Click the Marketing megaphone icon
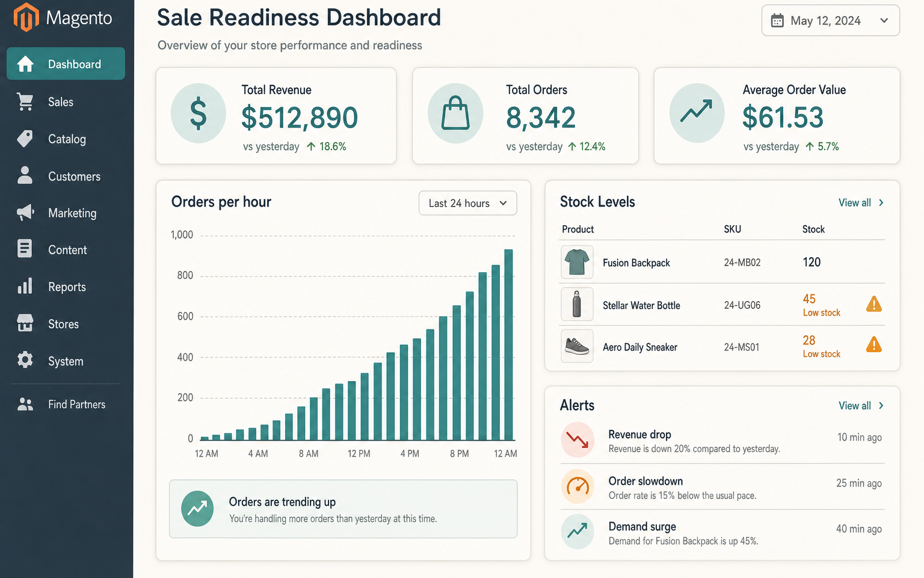The width and height of the screenshot is (924, 578). pos(25,213)
